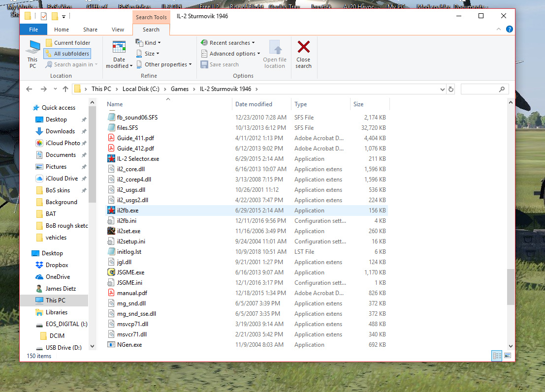545x392 pixels.
Task: Select the JSGME.exe icon
Action: coord(111,272)
